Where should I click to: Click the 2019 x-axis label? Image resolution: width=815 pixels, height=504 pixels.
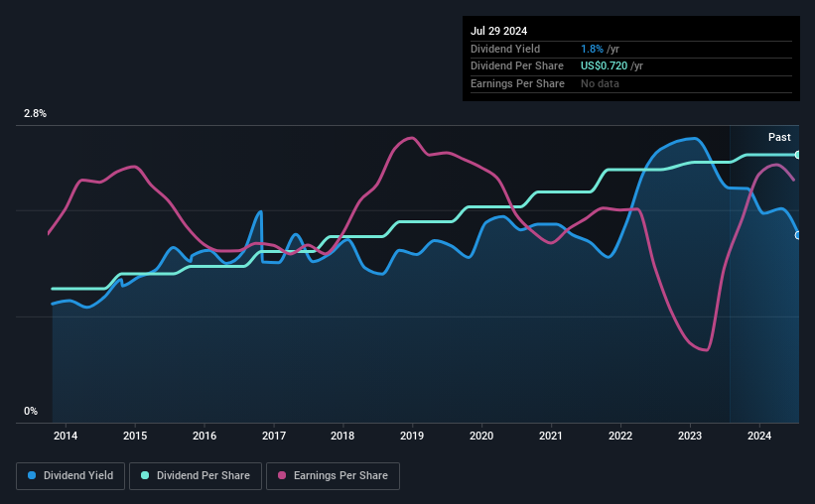[412, 436]
